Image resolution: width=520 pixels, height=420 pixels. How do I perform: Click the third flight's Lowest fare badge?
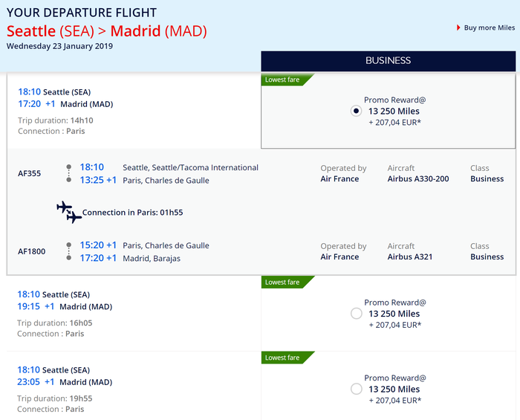(283, 358)
